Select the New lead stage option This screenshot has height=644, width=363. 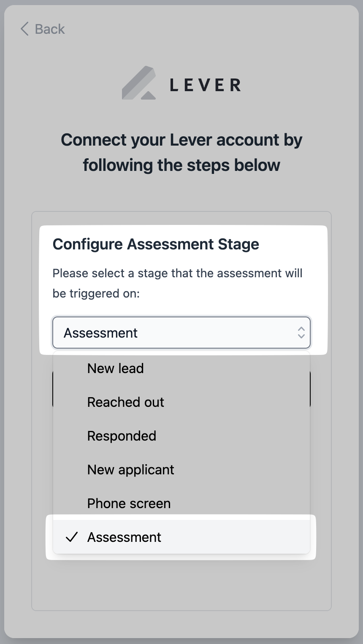coord(181,368)
